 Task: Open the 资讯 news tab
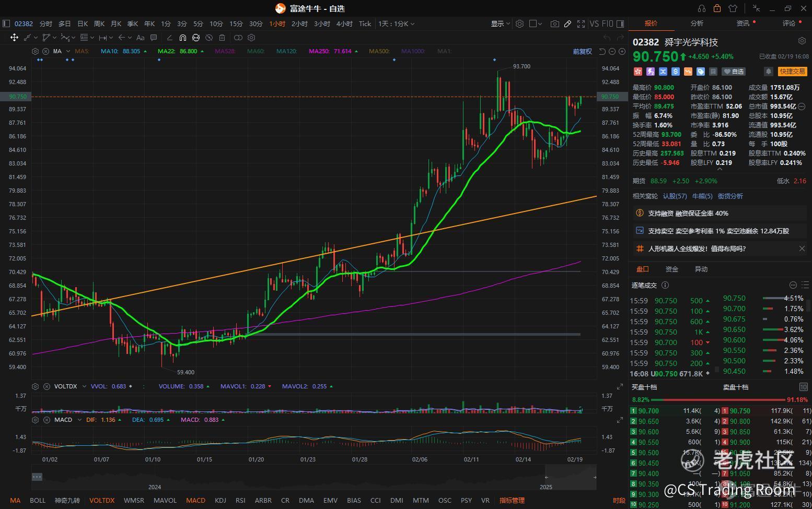(x=743, y=23)
